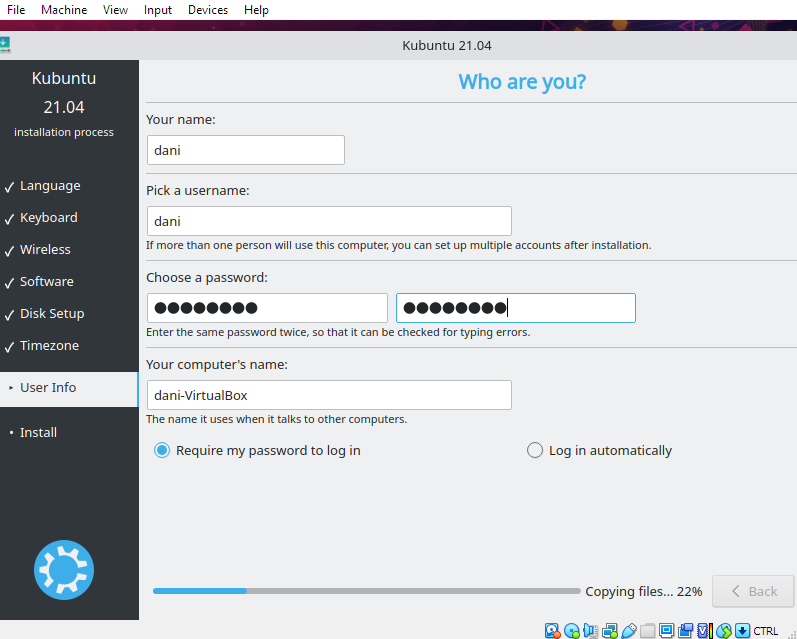This screenshot has width=797, height=639.
Task: Open the View menu
Action: (x=115, y=10)
